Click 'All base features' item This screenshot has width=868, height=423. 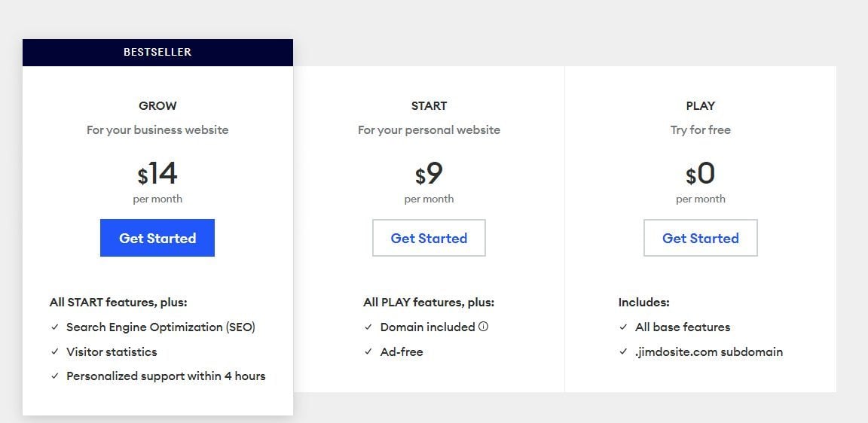point(683,327)
